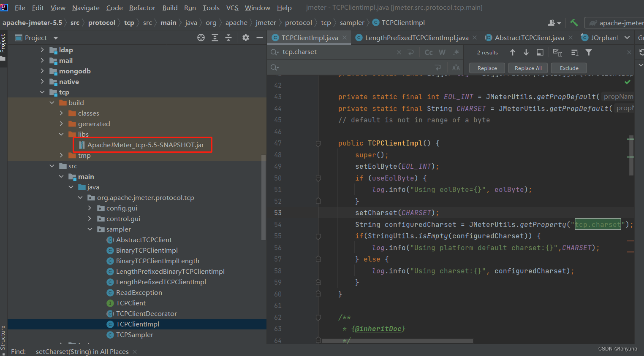Open Project view mode dropdown
Viewport: 644px width, 356px height.
click(x=55, y=38)
